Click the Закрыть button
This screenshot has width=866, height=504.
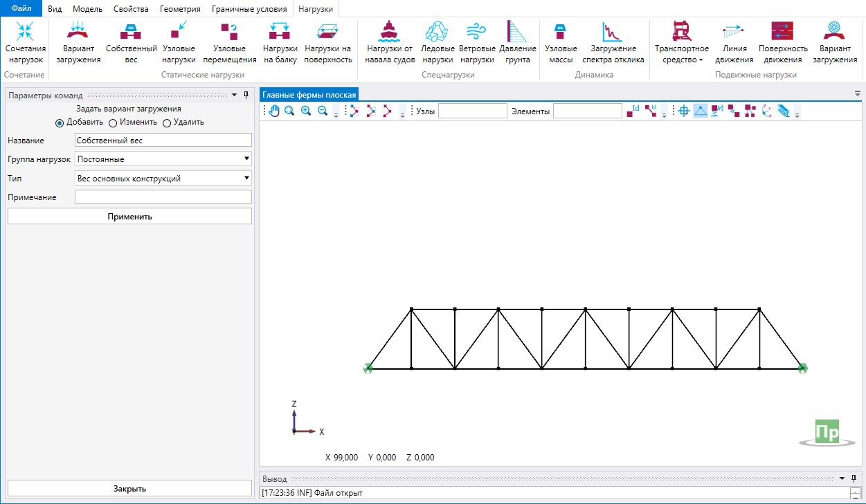(x=129, y=489)
